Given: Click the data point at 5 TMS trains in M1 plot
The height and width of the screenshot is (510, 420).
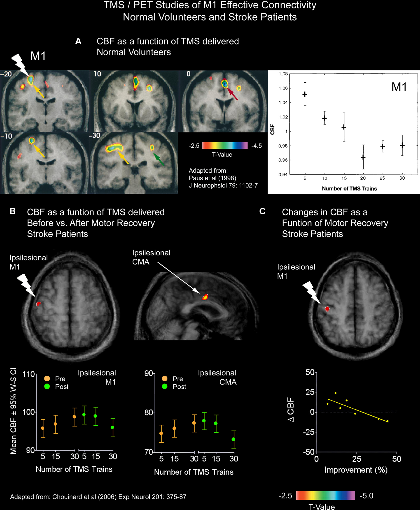Looking at the screenshot, I should coord(305,94).
